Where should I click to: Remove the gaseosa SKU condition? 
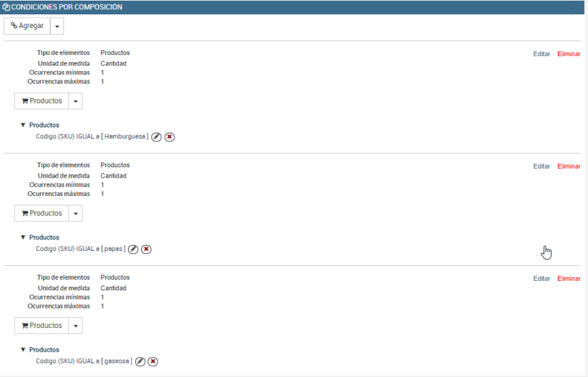point(153,361)
